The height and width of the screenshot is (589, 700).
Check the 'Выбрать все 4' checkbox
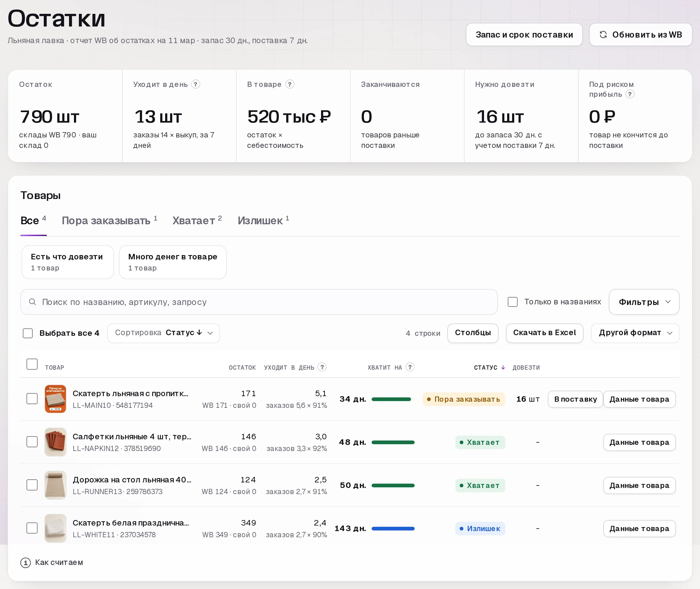[28, 333]
